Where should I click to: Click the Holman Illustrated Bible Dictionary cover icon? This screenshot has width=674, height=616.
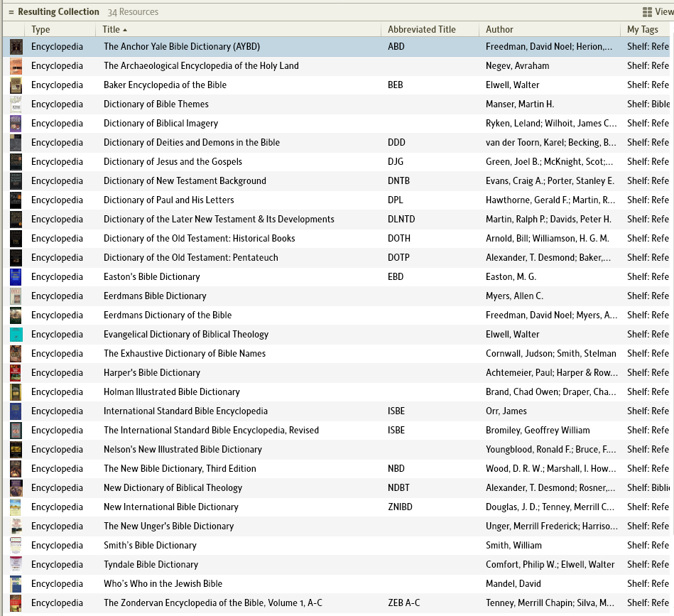[x=16, y=391]
